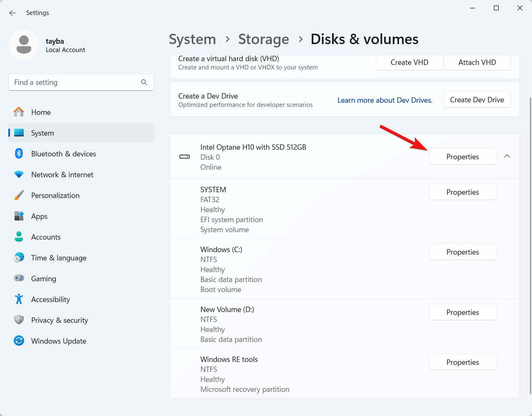The image size is (532, 416).
Task: Click the Attach VHD button
Action: 477,62
